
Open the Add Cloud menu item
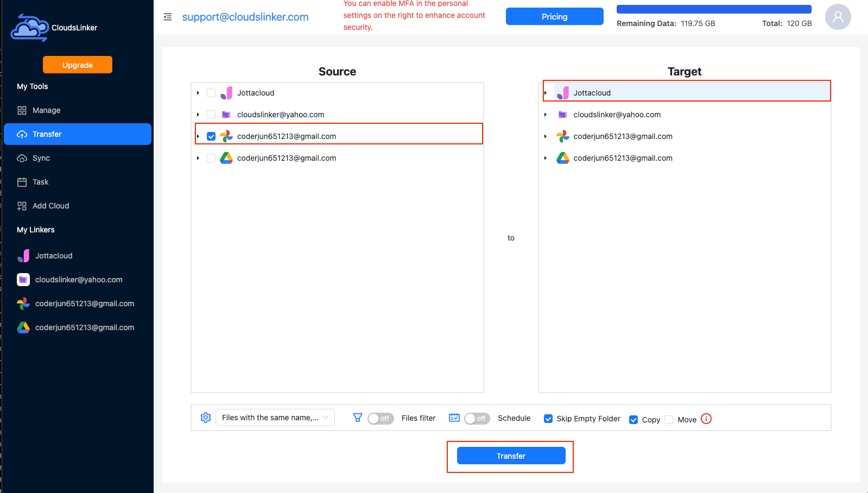[78, 206]
